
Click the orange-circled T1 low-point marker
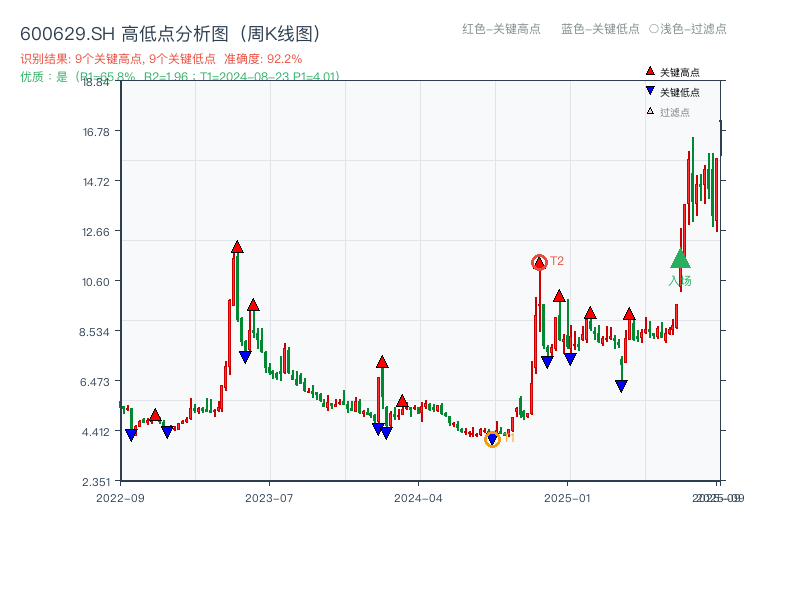click(x=493, y=439)
